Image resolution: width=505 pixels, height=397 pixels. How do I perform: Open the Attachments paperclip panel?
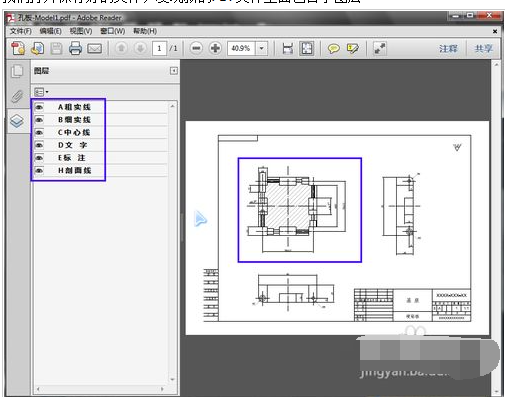tap(17, 96)
